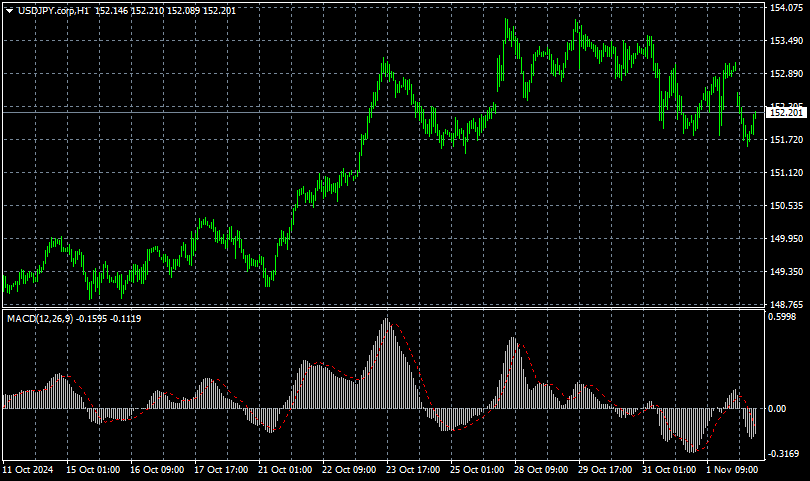Click the 16 Oct 09:00 time label
The image size is (810, 481).
click(x=157, y=470)
